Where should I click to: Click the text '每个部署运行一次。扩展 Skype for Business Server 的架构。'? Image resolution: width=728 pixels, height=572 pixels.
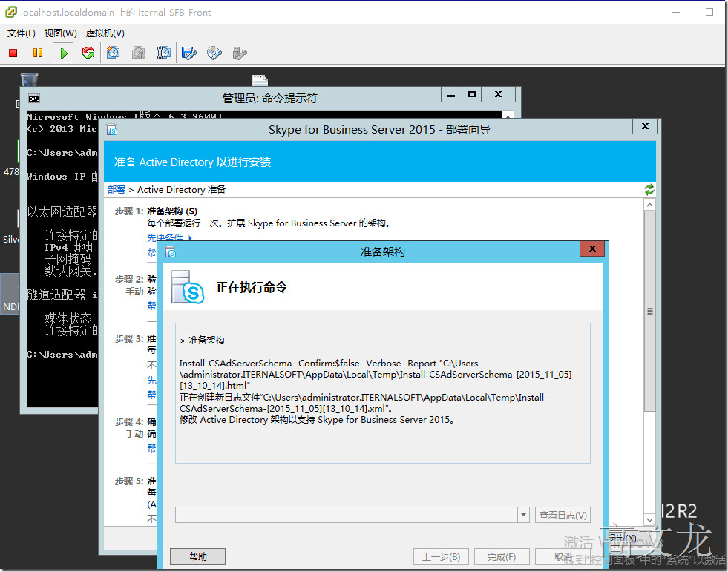(269, 223)
